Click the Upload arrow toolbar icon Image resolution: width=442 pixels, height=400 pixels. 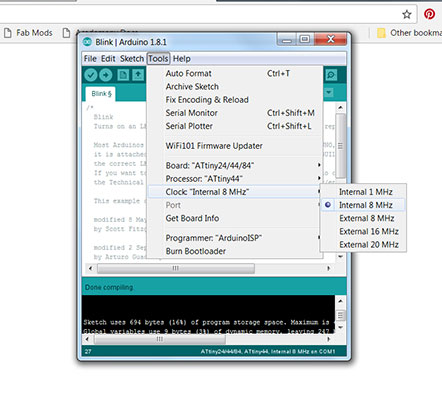point(106,75)
